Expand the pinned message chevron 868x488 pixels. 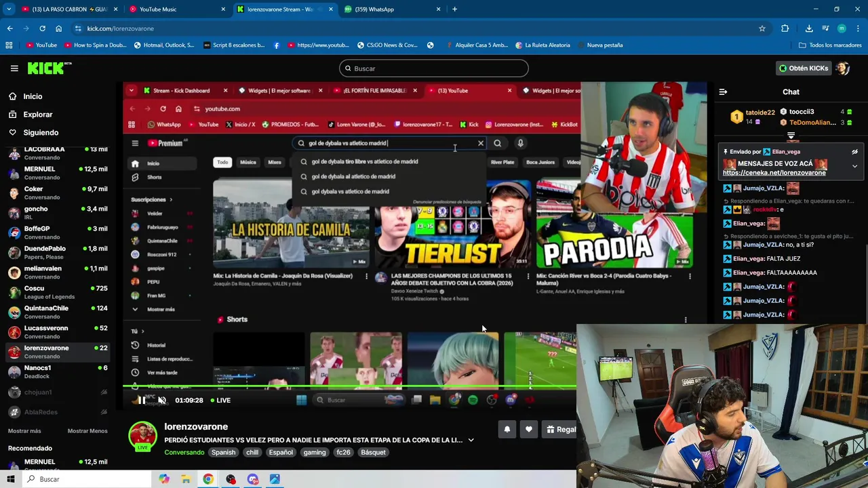(x=854, y=166)
